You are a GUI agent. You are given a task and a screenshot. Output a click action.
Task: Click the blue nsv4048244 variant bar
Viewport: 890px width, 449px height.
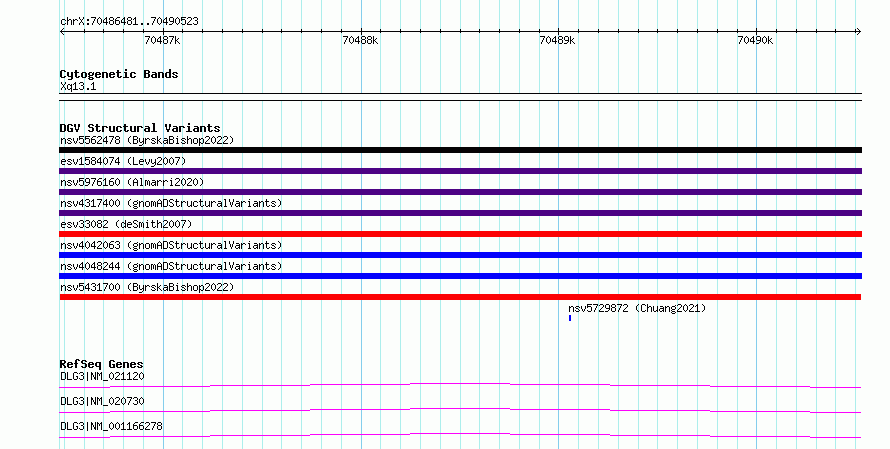point(460,276)
